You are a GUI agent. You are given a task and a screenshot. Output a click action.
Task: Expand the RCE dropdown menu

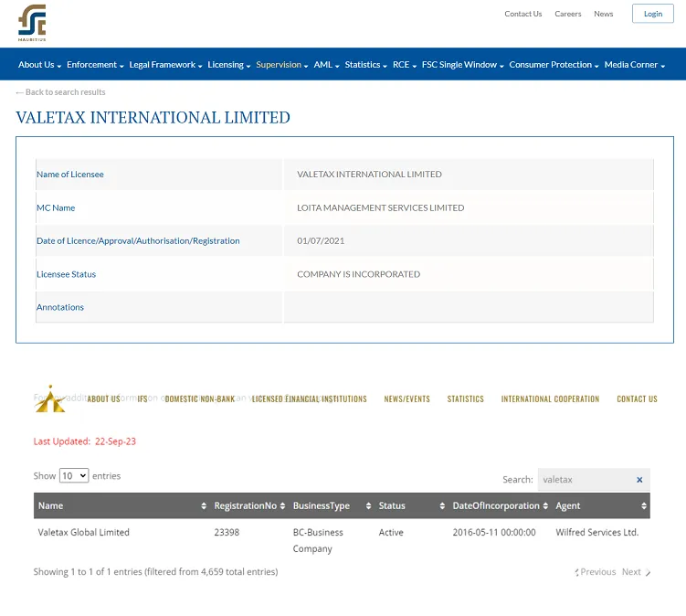click(405, 65)
